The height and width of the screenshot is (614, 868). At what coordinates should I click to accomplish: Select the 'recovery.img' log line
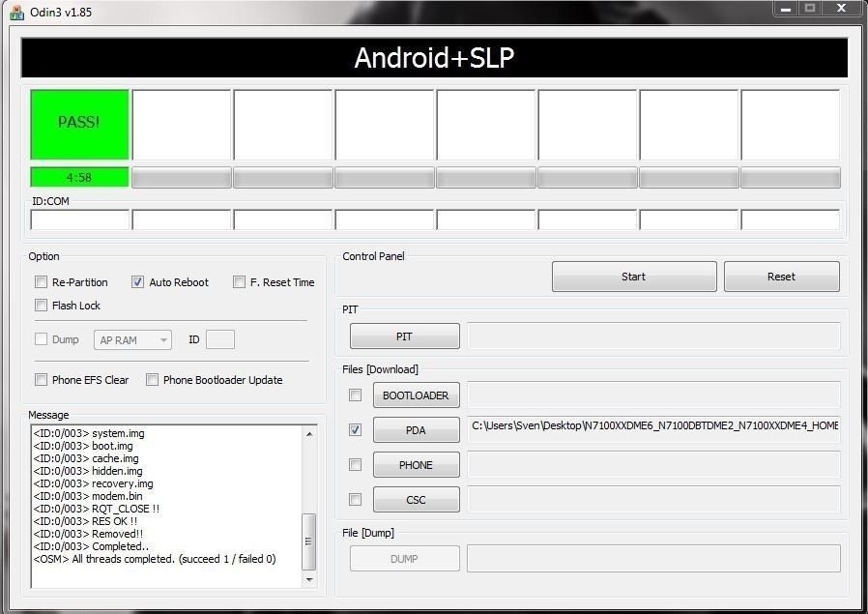(93, 483)
